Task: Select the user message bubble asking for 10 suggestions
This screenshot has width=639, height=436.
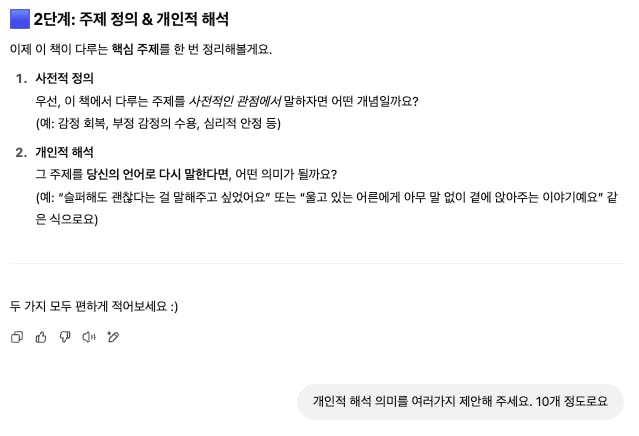Action: (x=461, y=401)
